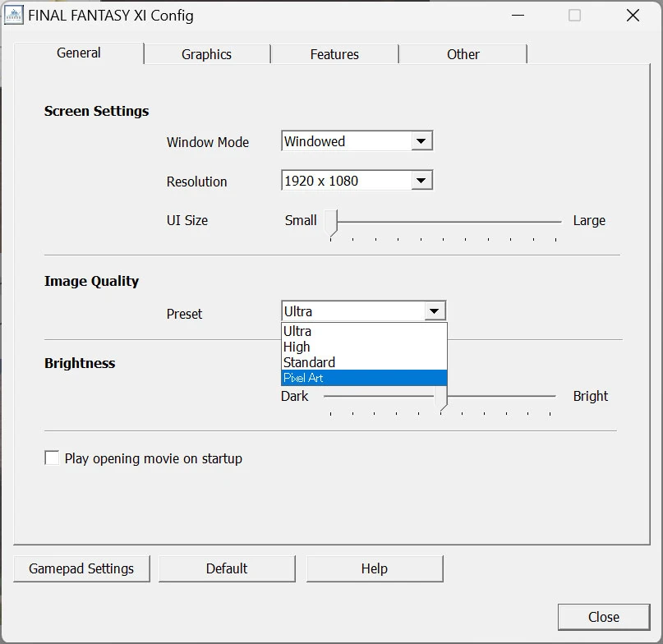Open the Other tab

(463, 54)
